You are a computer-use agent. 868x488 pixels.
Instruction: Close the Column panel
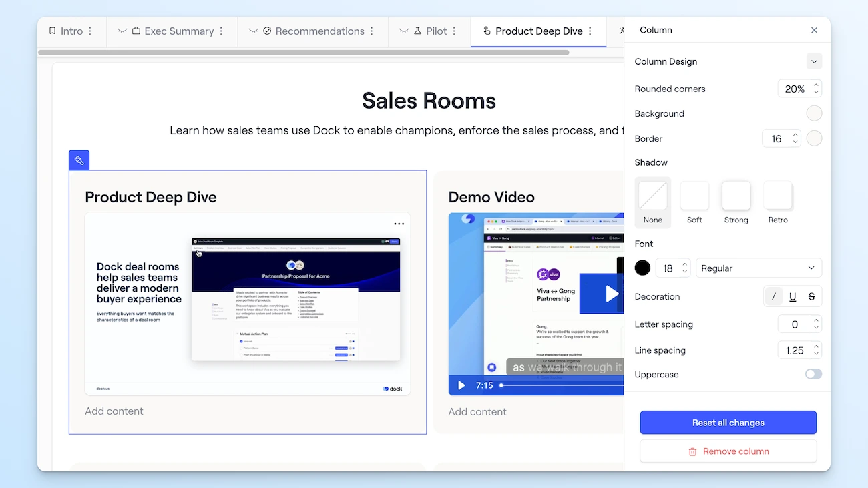814,30
